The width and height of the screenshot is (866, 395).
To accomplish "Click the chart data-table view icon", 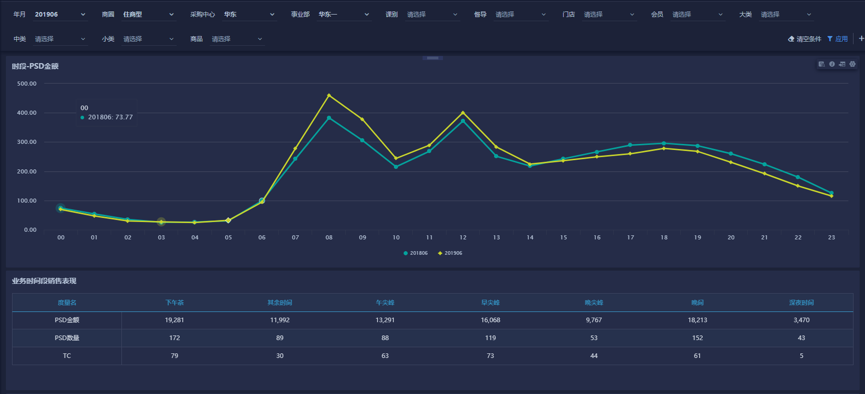I will click(821, 65).
